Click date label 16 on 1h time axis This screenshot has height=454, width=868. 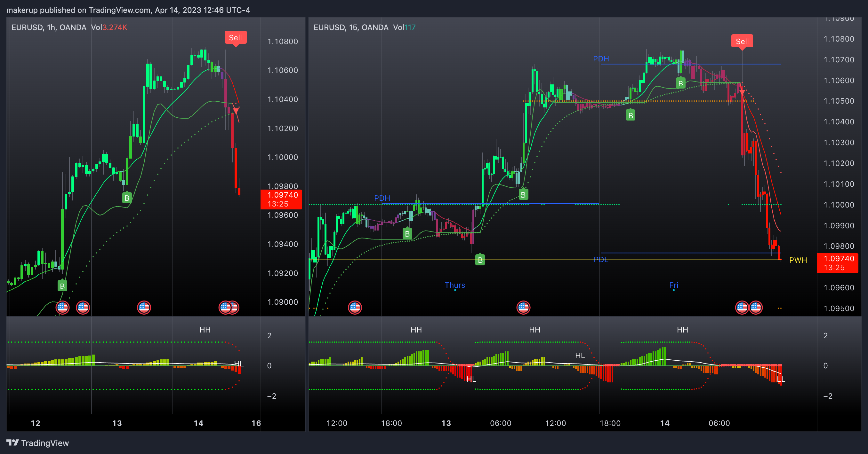tap(256, 423)
